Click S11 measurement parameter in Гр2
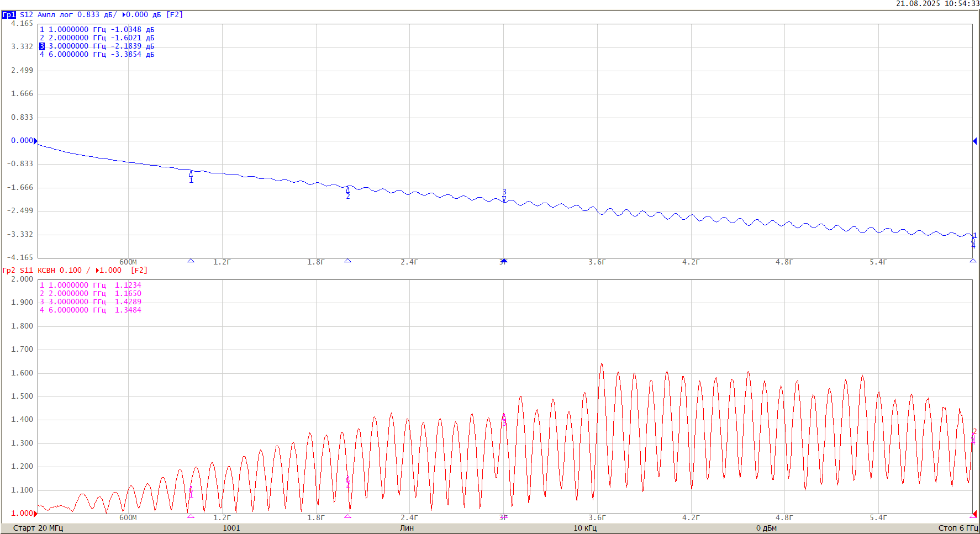This screenshot has height=534, width=980. click(26, 271)
